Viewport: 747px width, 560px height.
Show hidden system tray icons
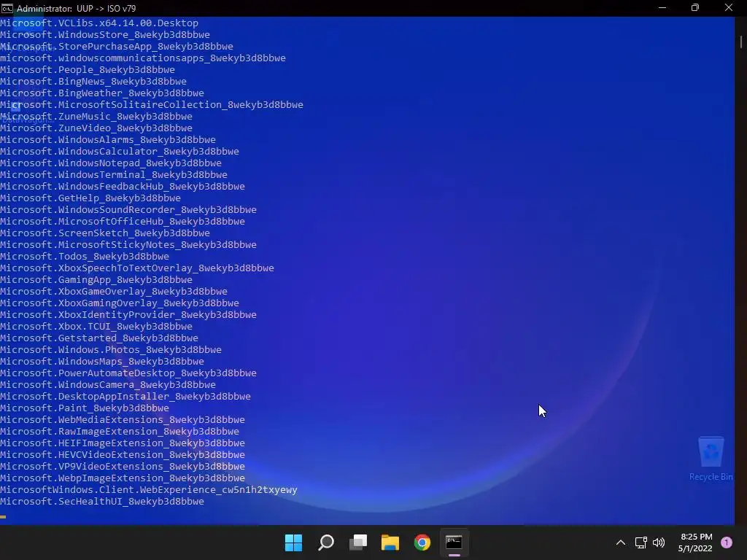tap(621, 542)
